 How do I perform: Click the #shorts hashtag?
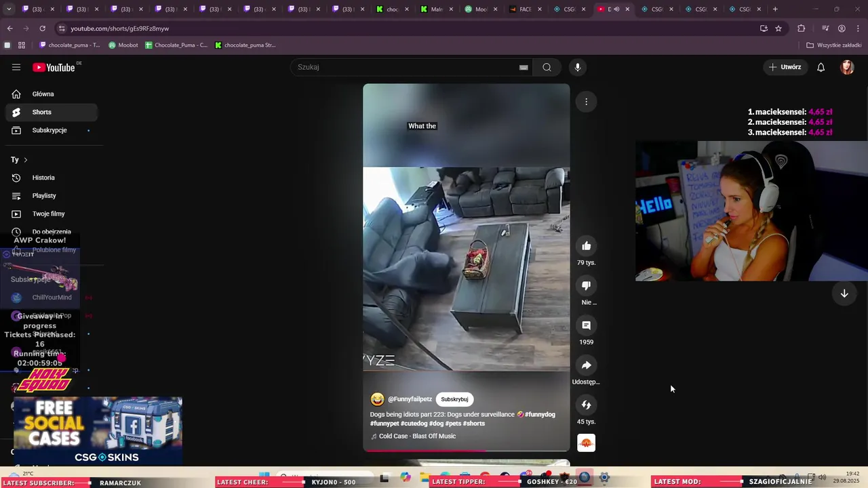[x=473, y=424]
